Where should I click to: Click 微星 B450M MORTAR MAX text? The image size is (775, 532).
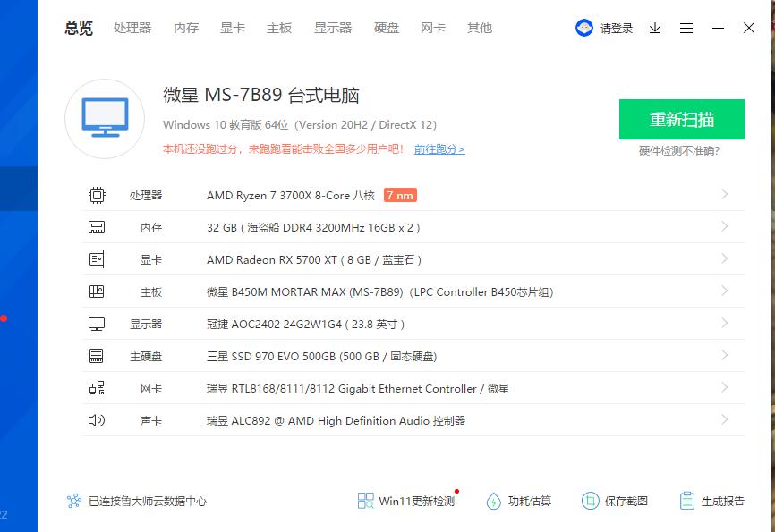point(379,292)
